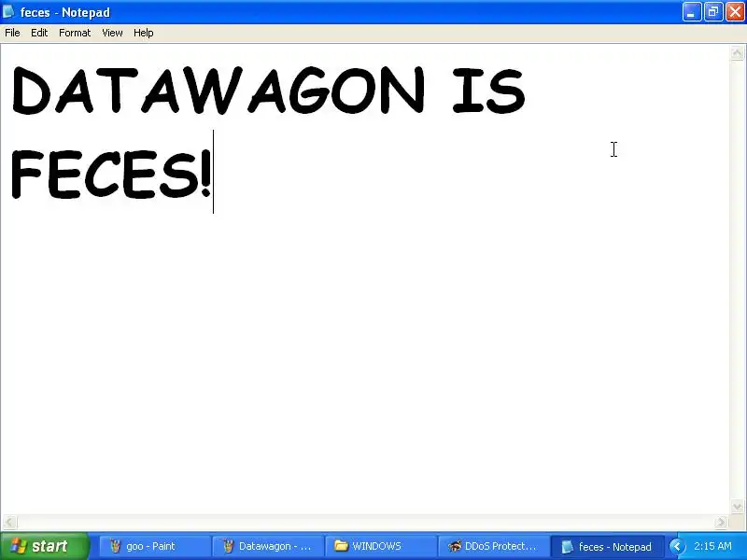Click the 2:15 AM taskbar clock
The height and width of the screenshot is (560, 747).
712,546
